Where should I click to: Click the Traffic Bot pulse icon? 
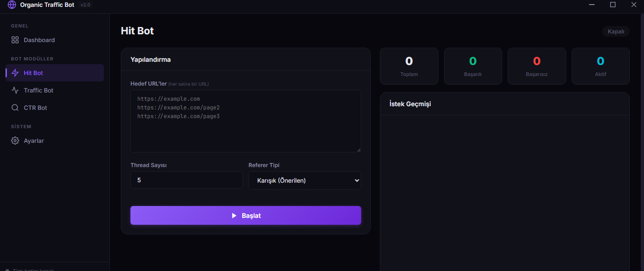click(15, 90)
